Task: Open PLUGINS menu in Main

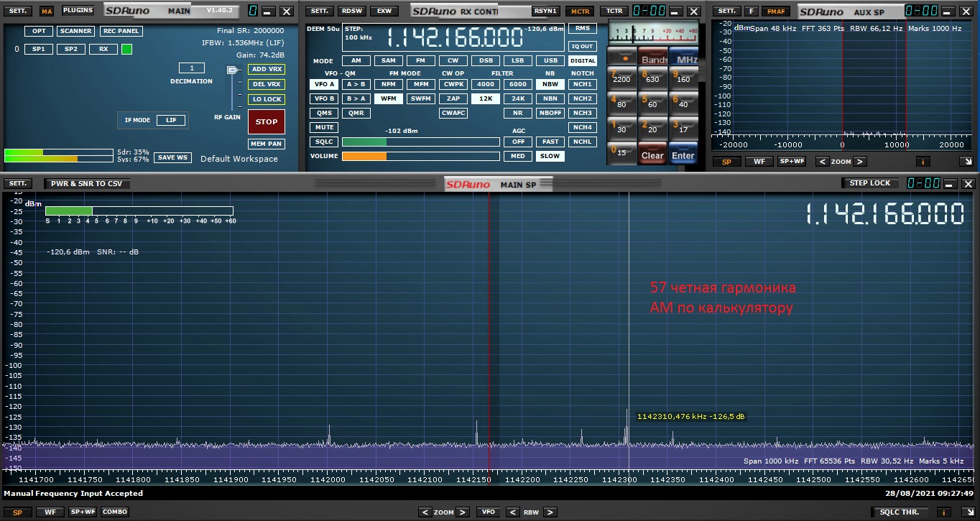Action: coord(78,11)
